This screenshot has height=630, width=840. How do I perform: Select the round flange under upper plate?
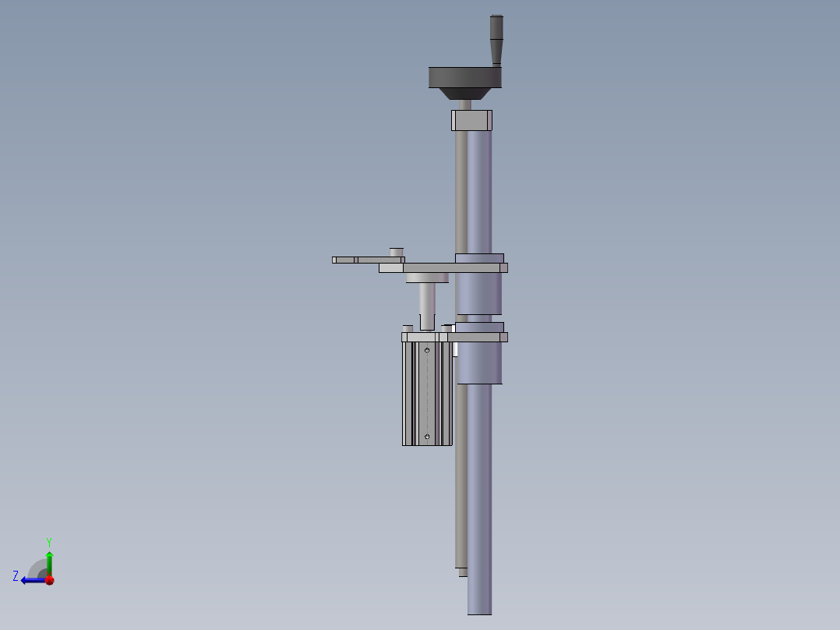click(x=427, y=278)
